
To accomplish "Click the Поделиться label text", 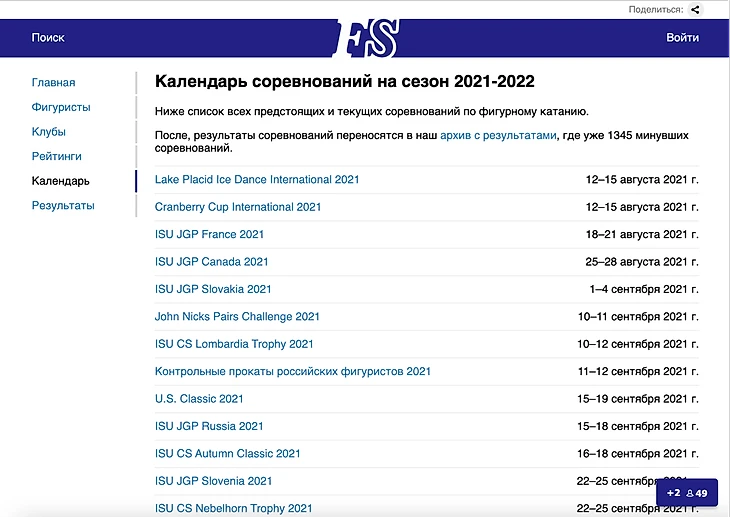I will 656,9.
